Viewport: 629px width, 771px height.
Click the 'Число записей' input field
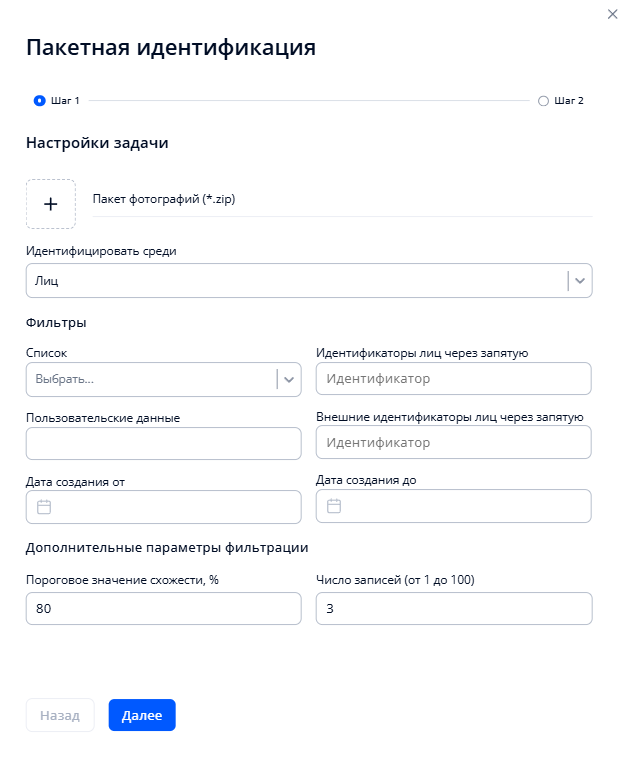pyautogui.click(x=453, y=608)
